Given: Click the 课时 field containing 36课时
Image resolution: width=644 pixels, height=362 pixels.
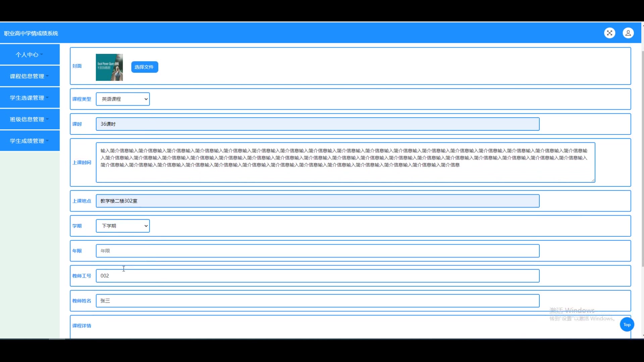Looking at the screenshot, I should coord(317,124).
